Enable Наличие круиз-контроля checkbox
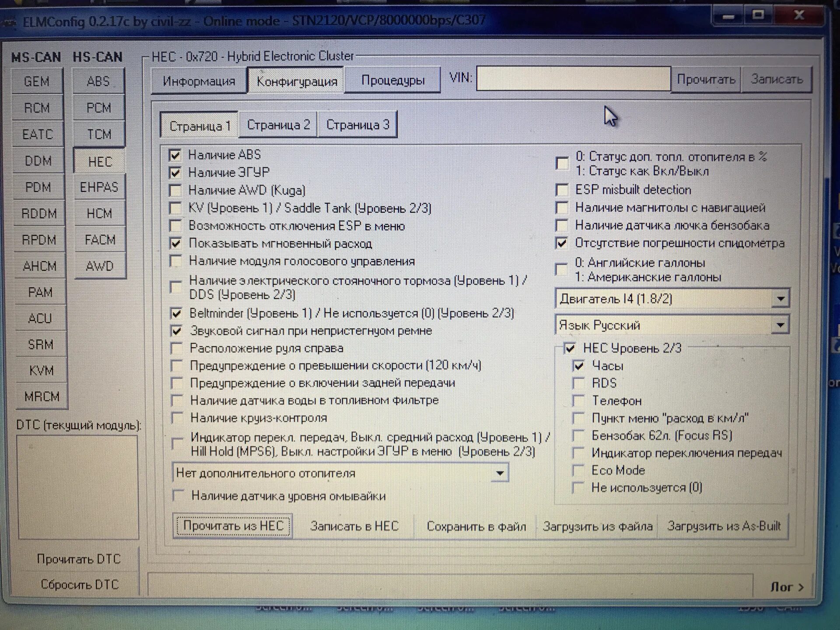Viewport: 840px width, 630px height. click(x=177, y=418)
